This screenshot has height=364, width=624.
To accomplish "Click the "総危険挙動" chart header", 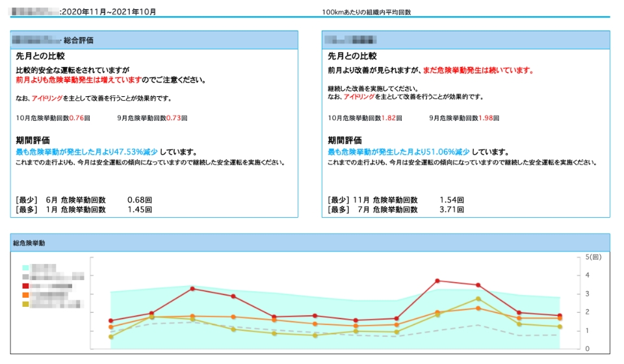I will point(310,242).
